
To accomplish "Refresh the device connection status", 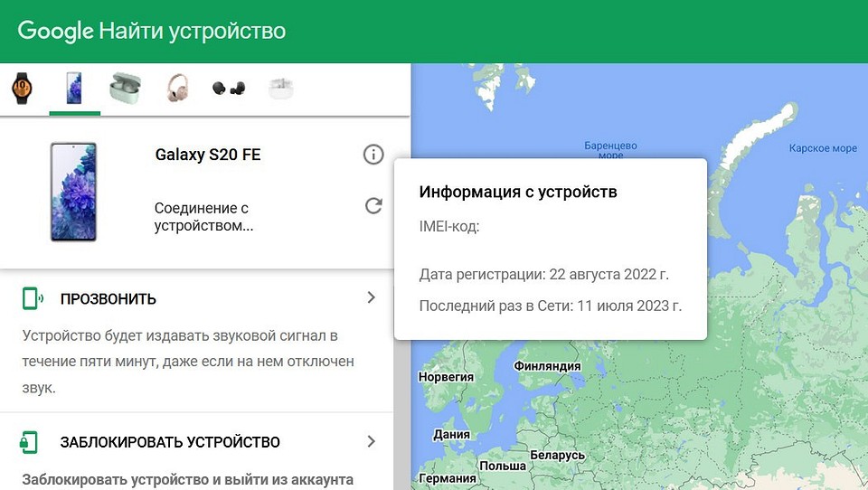I will [x=373, y=205].
